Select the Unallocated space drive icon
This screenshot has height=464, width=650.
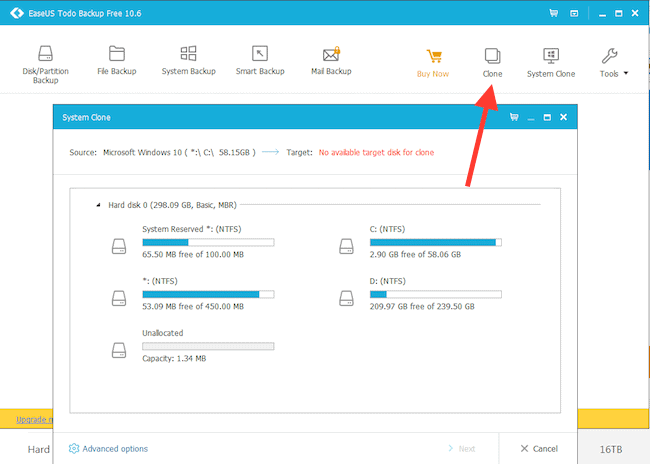[119, 350]
